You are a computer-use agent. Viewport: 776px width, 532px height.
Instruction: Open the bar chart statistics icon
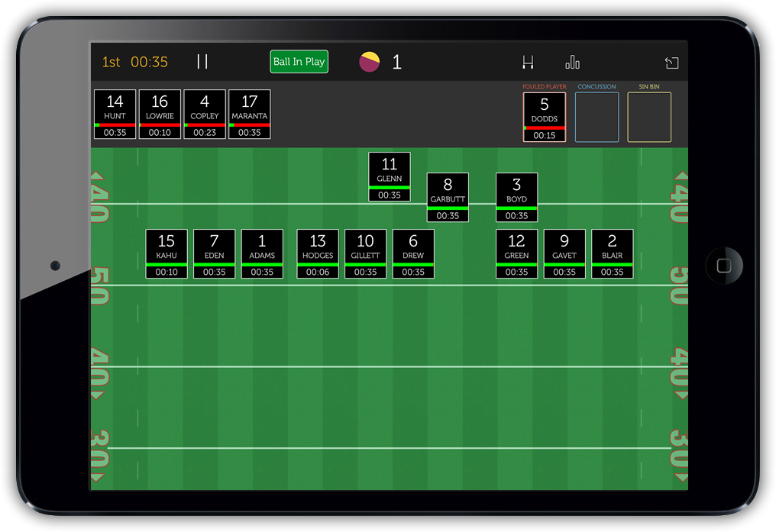click(572, 63)
